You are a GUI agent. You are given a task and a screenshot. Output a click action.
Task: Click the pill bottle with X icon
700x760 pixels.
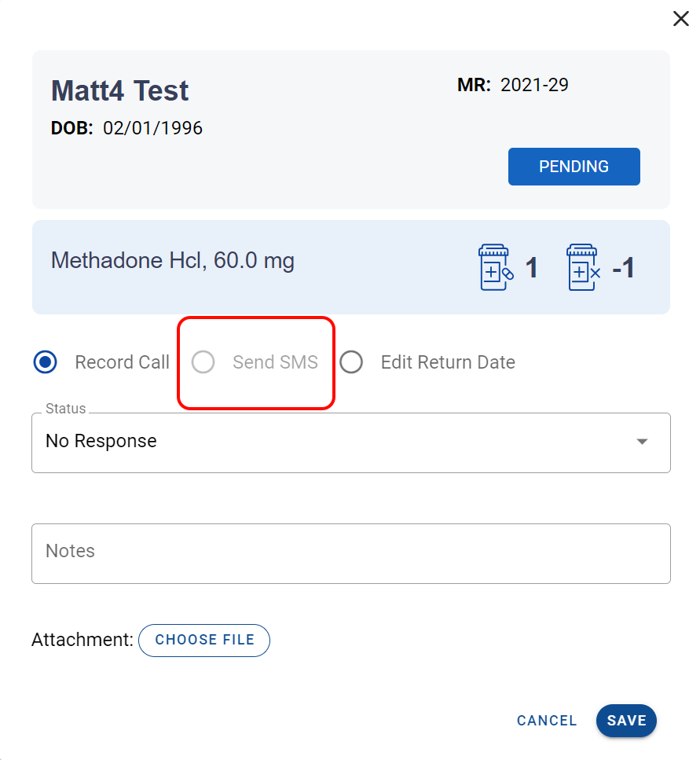pos(584,267)
